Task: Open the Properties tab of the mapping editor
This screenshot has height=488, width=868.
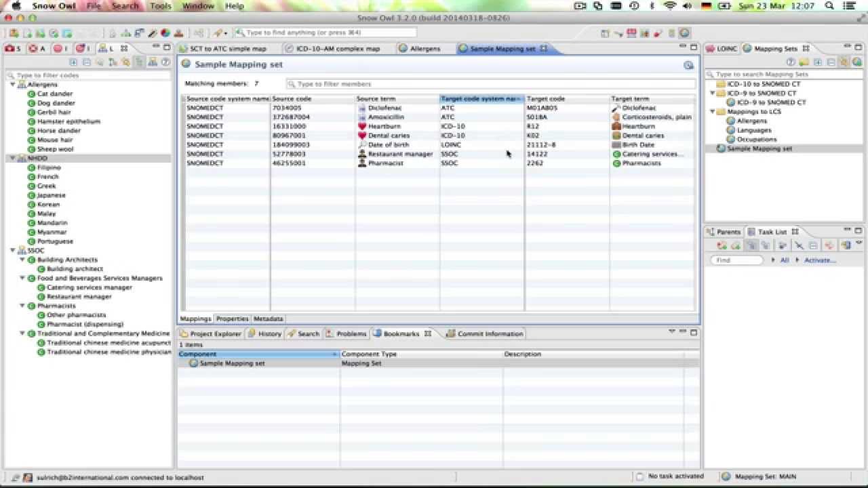Action: [232, 319]
